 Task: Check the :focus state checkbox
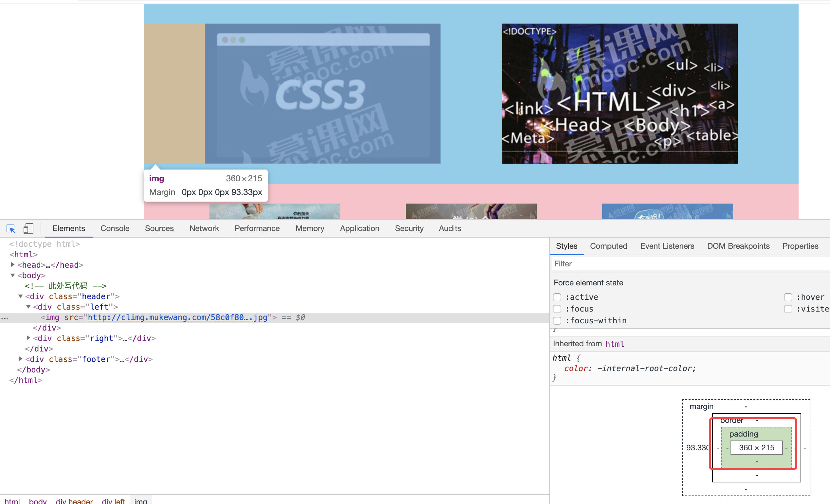pos(557,309)
